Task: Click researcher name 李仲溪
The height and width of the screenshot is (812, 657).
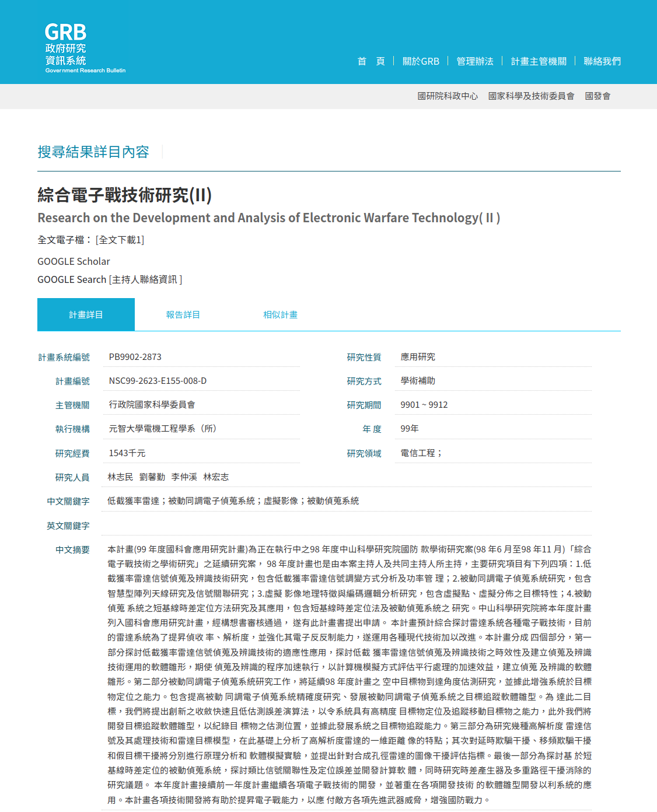Action: pos(184,477)
